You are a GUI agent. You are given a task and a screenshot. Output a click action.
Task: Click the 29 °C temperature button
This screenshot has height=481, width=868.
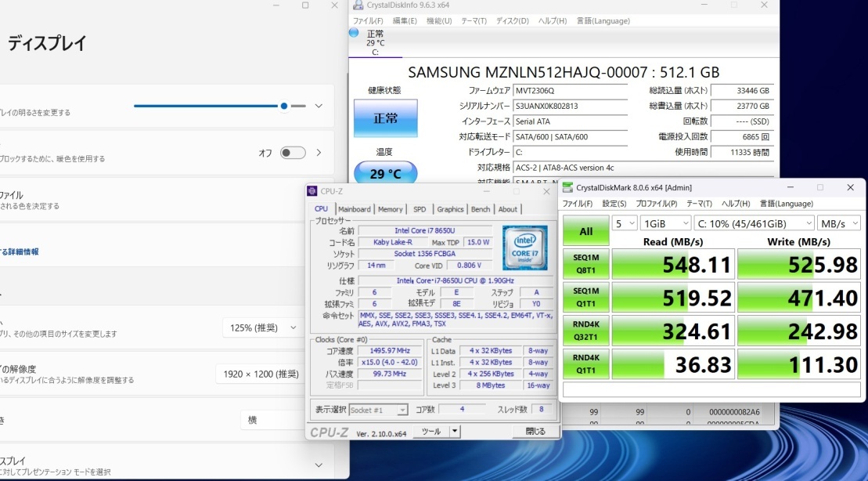coord(385,173)
